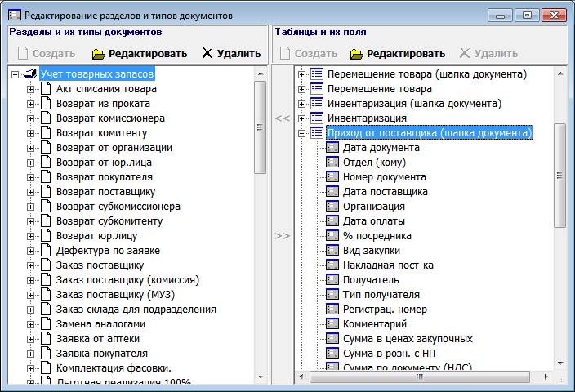
Task: Expand the Возврат комиссионера node
Action: click(30, 118)
